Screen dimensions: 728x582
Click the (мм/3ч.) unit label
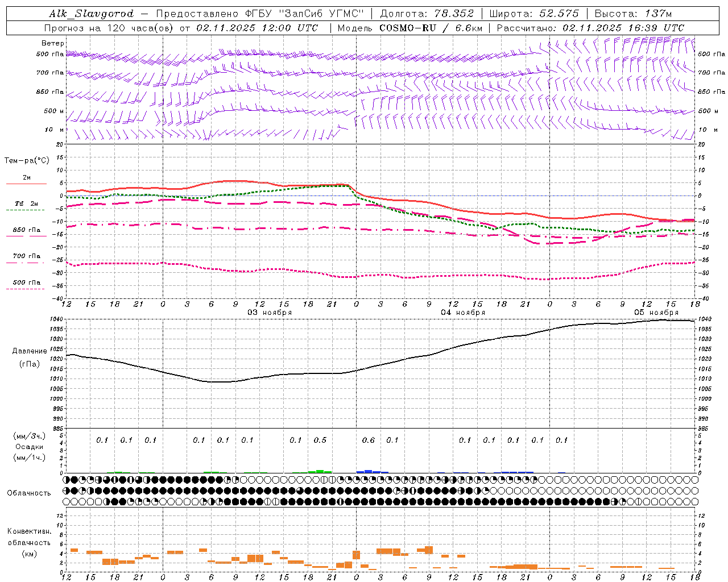point(30,436)
